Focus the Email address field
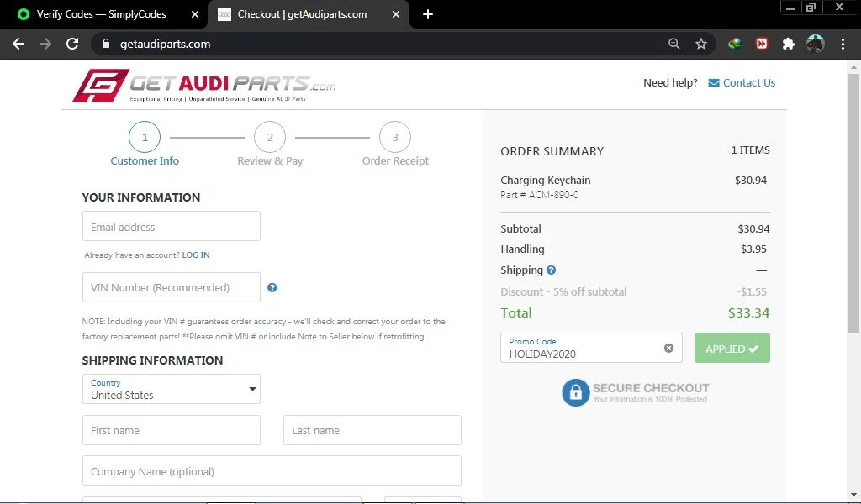The height and width of the screenshot is (504, 861). coord(172,226)
